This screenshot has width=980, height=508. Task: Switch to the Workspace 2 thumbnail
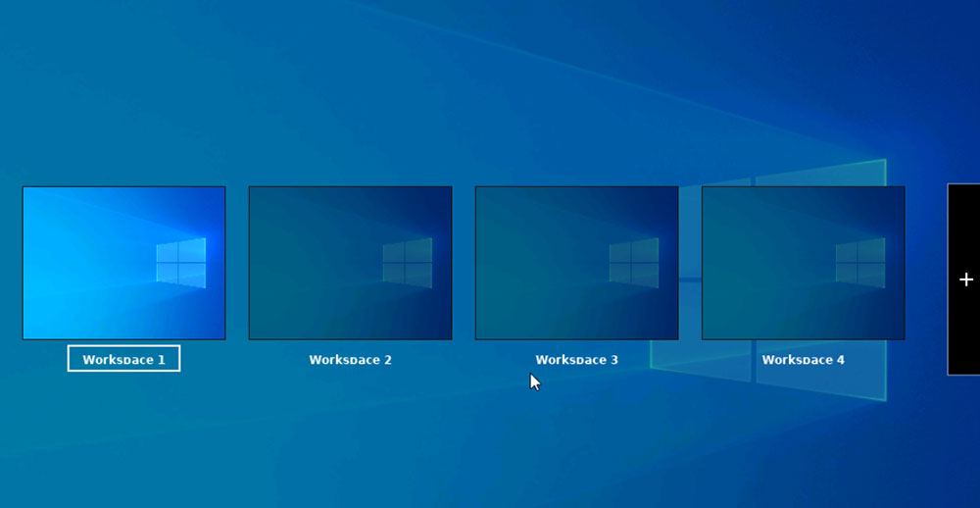[x=350, y=263]
